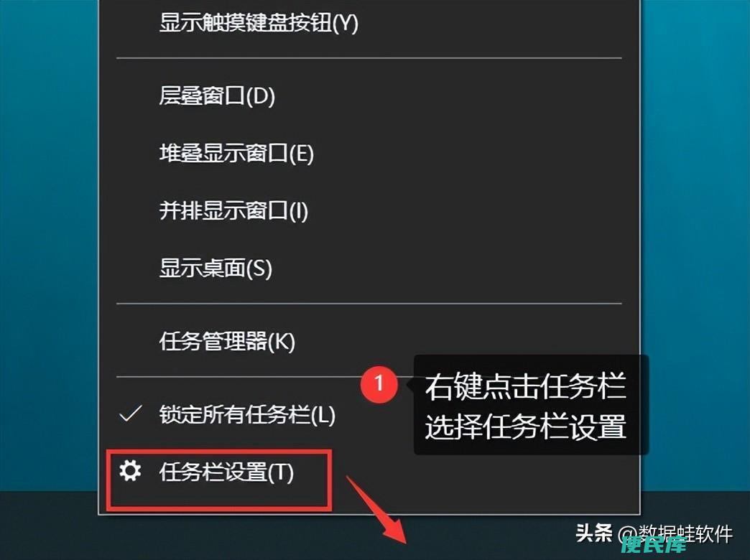Click the red numbered circle 1 badge

(379, 383)
